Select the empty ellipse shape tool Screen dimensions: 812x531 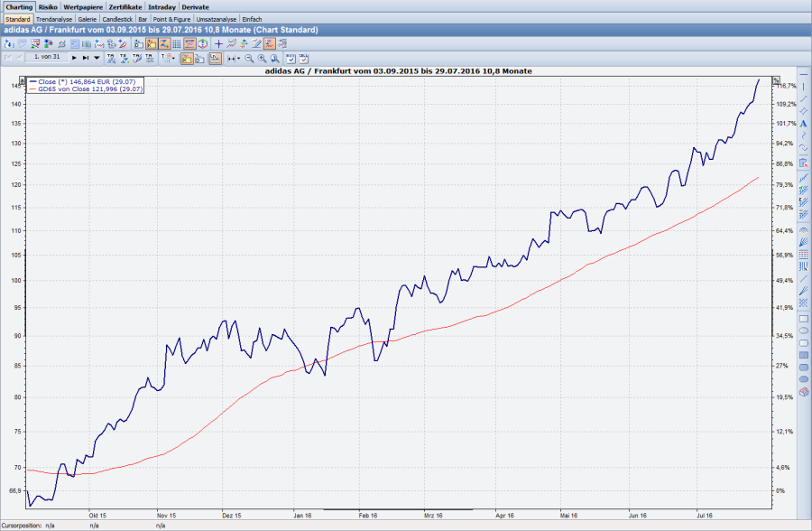803,331
